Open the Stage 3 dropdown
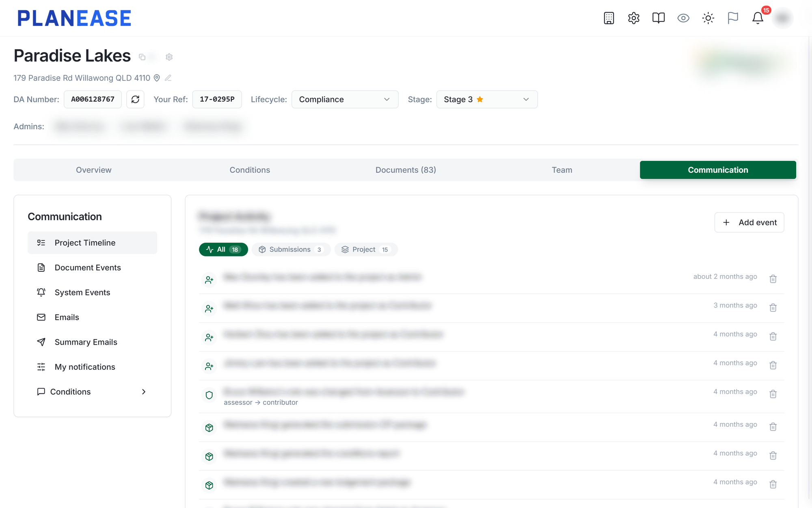The width and height of the screenshot is (812, 508). pos(487,99)
